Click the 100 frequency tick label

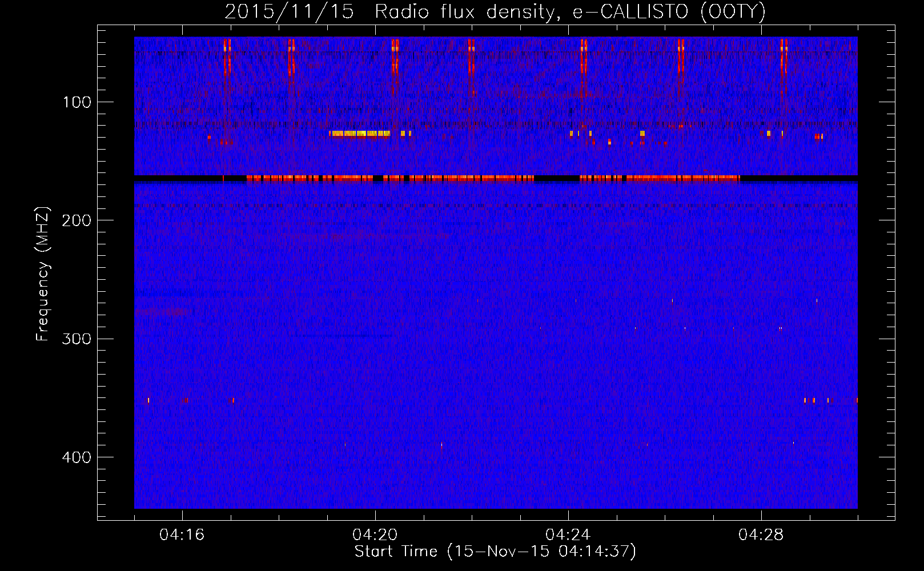77,102
